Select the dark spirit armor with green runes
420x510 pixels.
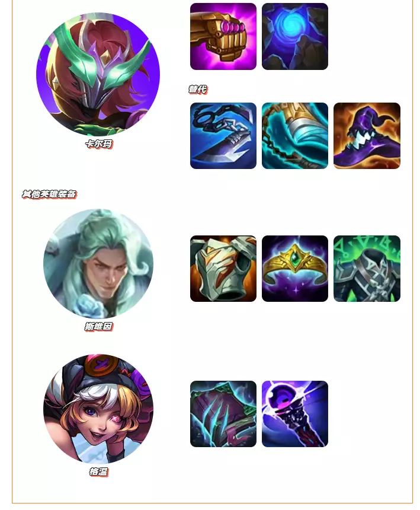367,269
